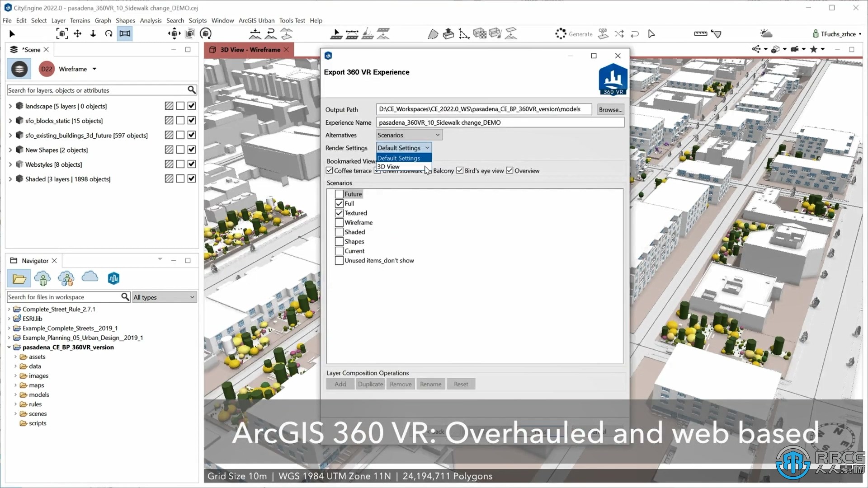Screen dimensions: 868x488
Task: Click the Navigator blue cloud icon
Action: coord(90,277)
